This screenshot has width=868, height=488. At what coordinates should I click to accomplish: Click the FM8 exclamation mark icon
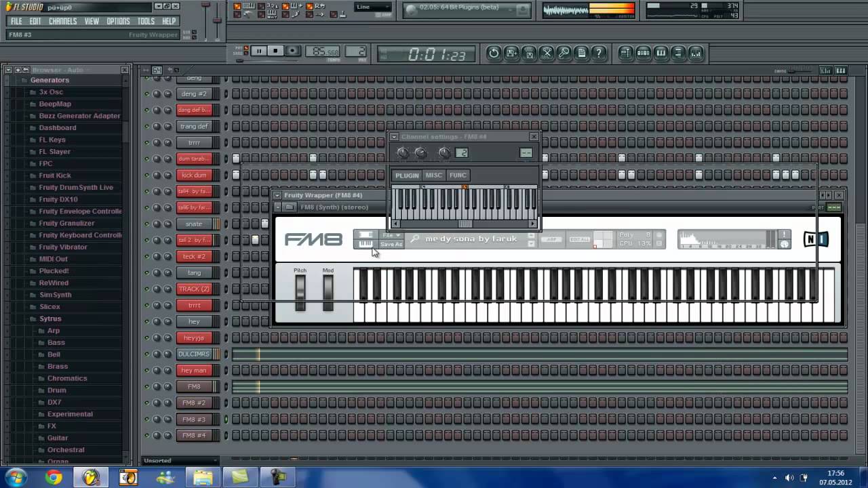click(x=785, y=235)
